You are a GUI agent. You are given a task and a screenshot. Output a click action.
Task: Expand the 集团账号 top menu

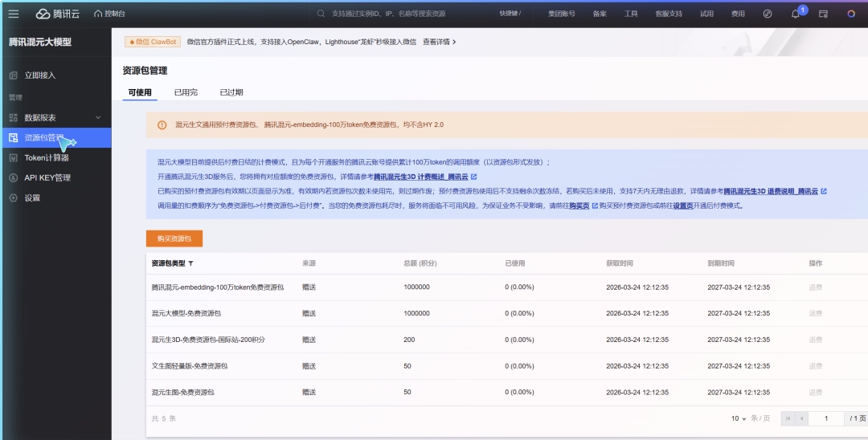[x=562, y=14]
